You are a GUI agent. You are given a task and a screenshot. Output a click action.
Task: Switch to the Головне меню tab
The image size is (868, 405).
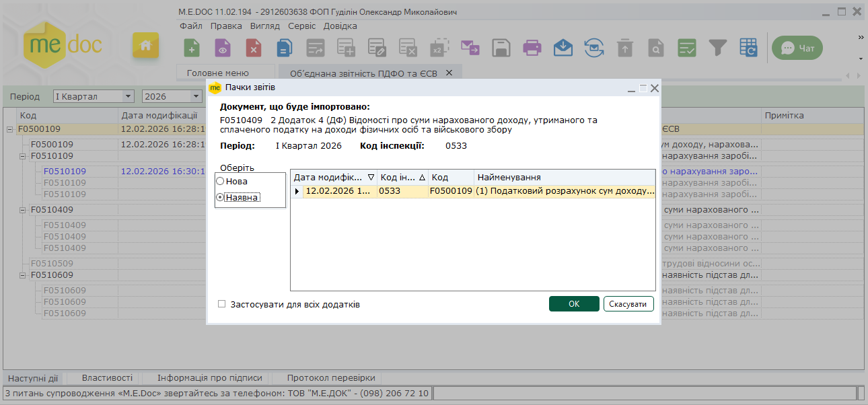point(217,73)
